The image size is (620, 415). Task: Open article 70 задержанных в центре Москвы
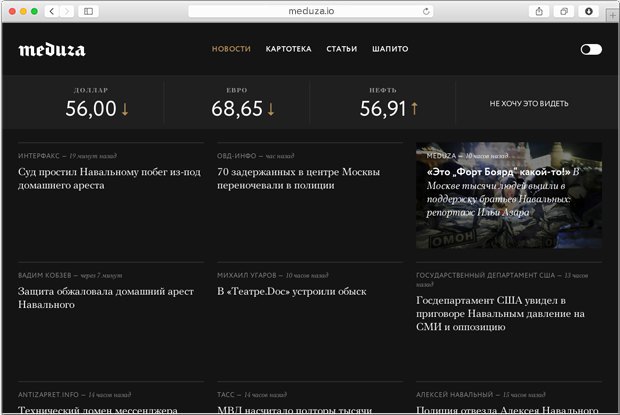(x=299, y=178)
